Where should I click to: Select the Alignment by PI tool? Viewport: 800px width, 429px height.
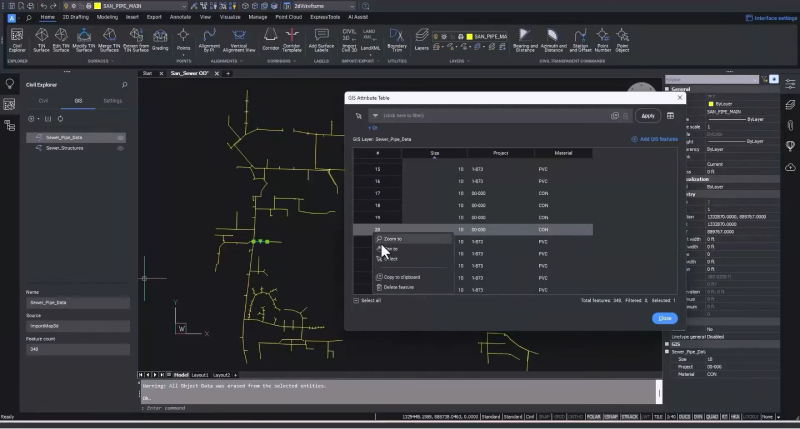209,40
